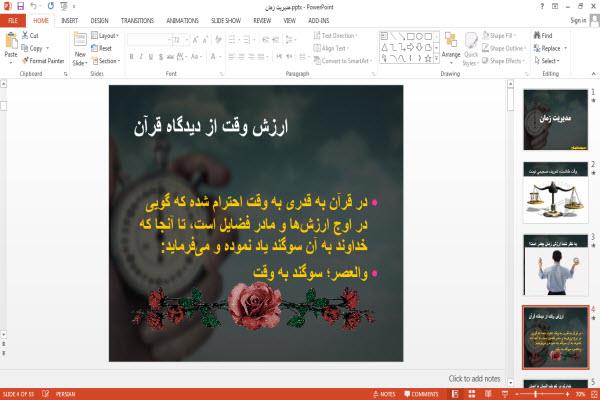Click Fit slide to window icon
Viewport: 600px width, 400px height.
point(594,394)
